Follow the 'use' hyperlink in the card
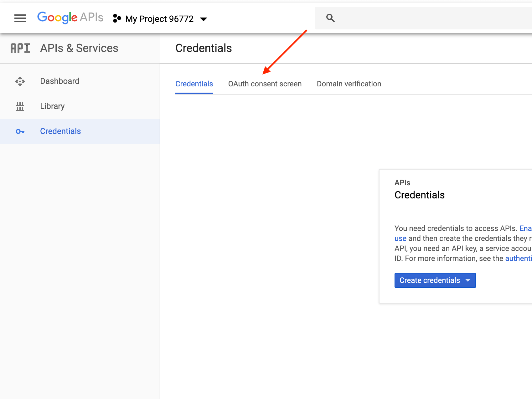This screenshot has width=532, height=399. (x=400, y=238)
